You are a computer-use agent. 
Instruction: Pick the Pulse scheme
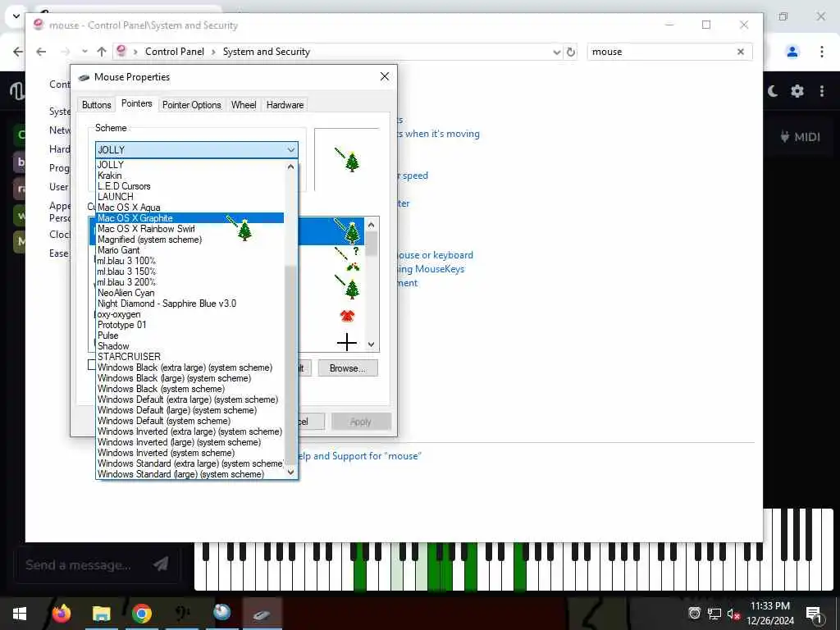coord(190,336)
